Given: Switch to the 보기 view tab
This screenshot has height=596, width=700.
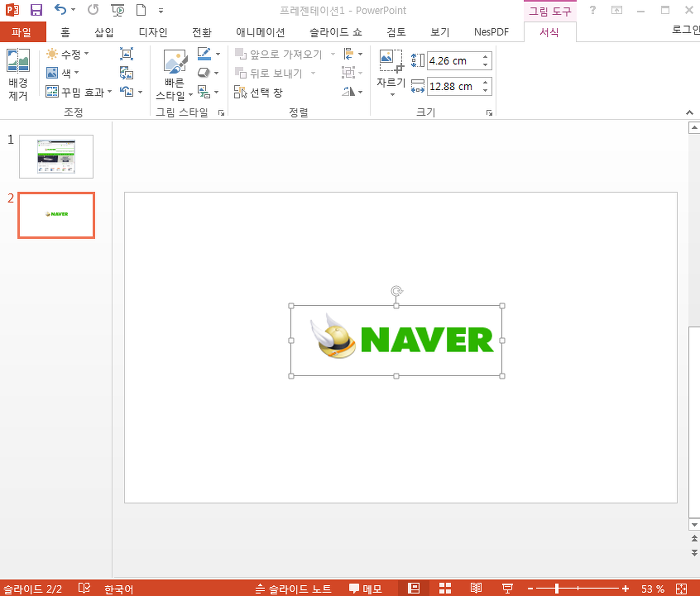Looking at the screenshot, I should coord(440,32).
